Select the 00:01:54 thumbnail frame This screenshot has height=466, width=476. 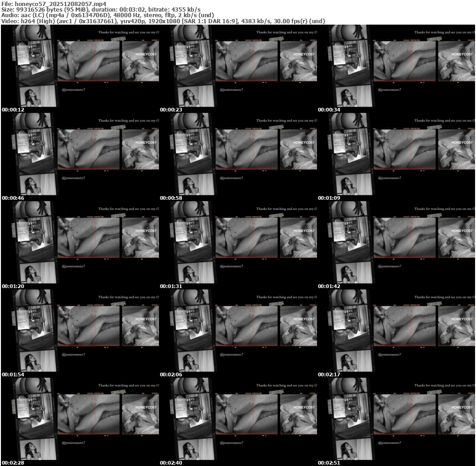click(x=80, y=333)
